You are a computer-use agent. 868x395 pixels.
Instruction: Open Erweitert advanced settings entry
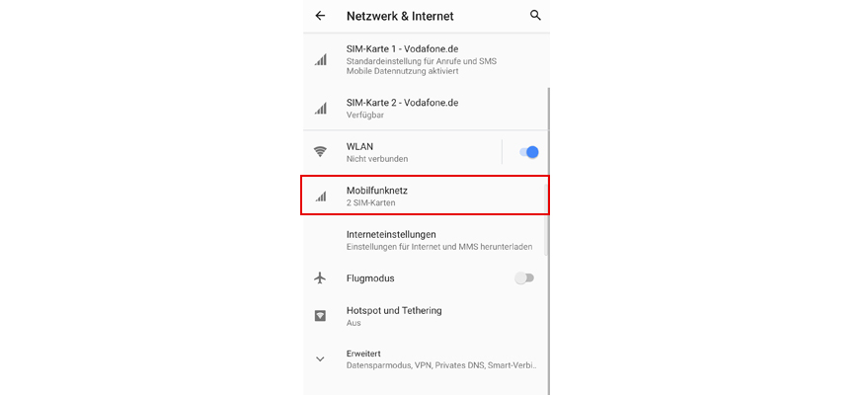click(x=427, y=359)
